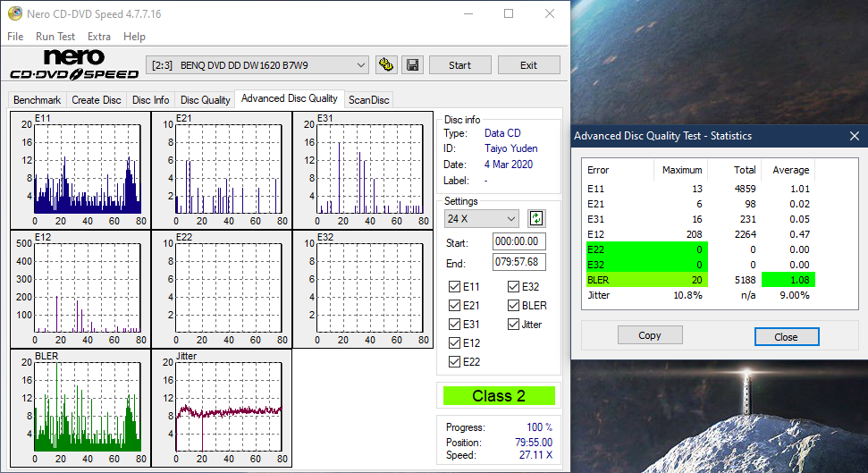Toggle the BLER checkbox

(513, 305)
